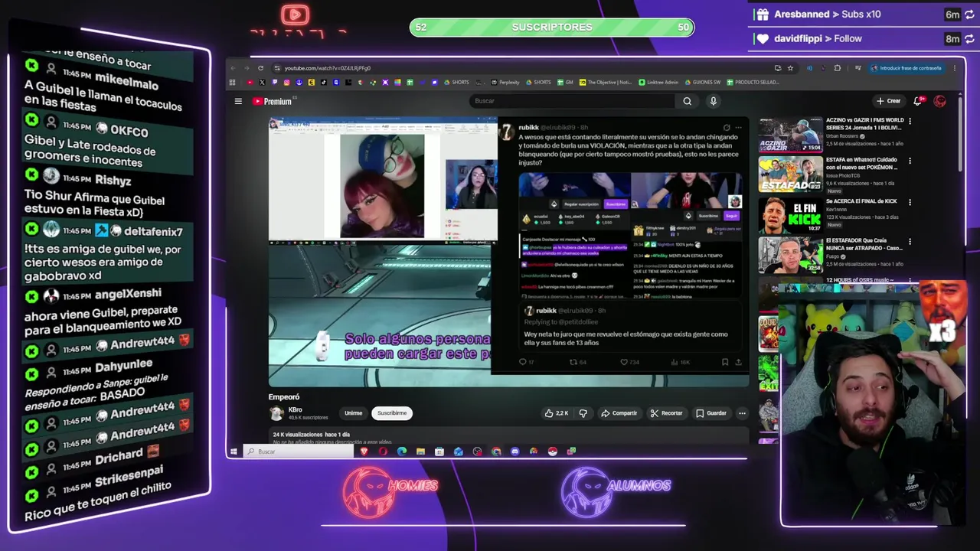Image resolution: width=980 pixels, height=551 pixels.
Task: Open YouTube notifications bell
Action: pos(918,101)
